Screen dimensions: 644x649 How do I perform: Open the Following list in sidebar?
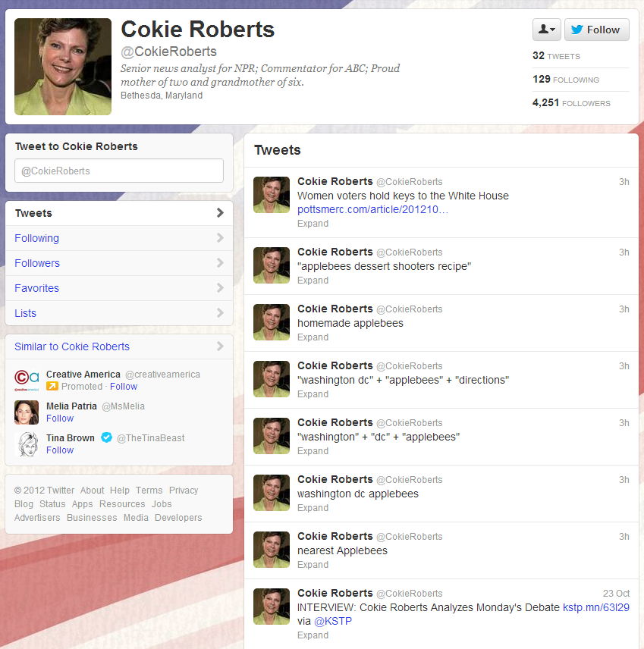coord(36,238)
